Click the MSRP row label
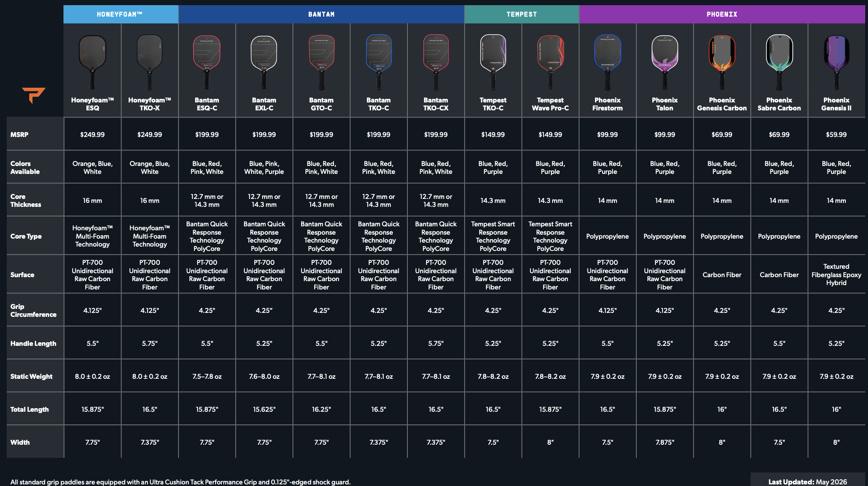This screenshot has width=868, height=486. (x=19, y=135)
